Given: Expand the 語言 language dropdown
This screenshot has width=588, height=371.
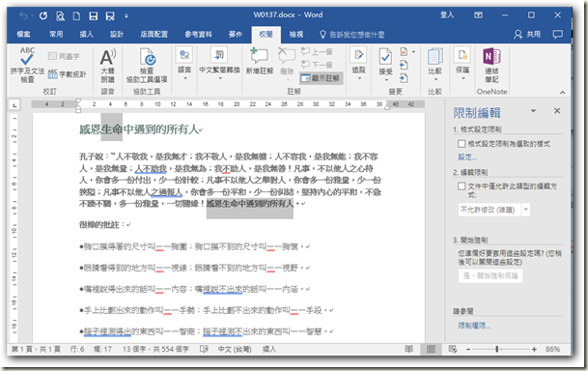Looking at the screenshot, I should pyautogui.click(x=184, y=79).
